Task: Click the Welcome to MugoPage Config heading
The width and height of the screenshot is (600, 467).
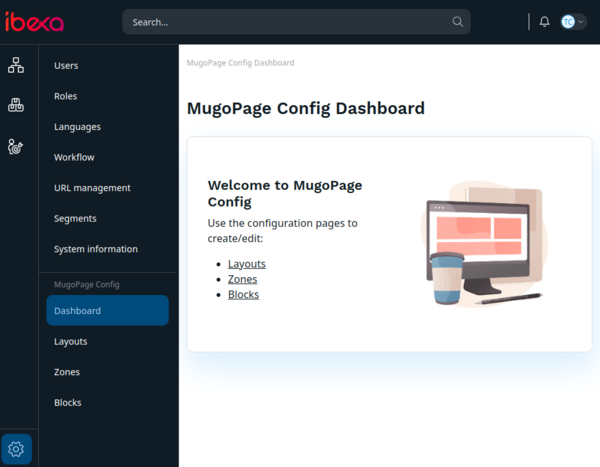Action: pyautogui.click(x=285, y=193)
